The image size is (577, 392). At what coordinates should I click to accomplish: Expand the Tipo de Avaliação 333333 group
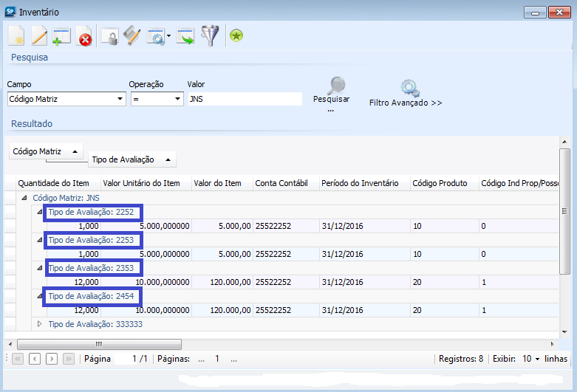coord(40,323)
